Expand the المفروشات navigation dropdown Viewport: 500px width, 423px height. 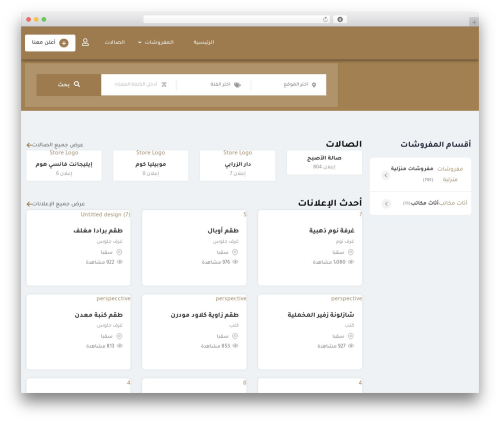tap(156, 42)
